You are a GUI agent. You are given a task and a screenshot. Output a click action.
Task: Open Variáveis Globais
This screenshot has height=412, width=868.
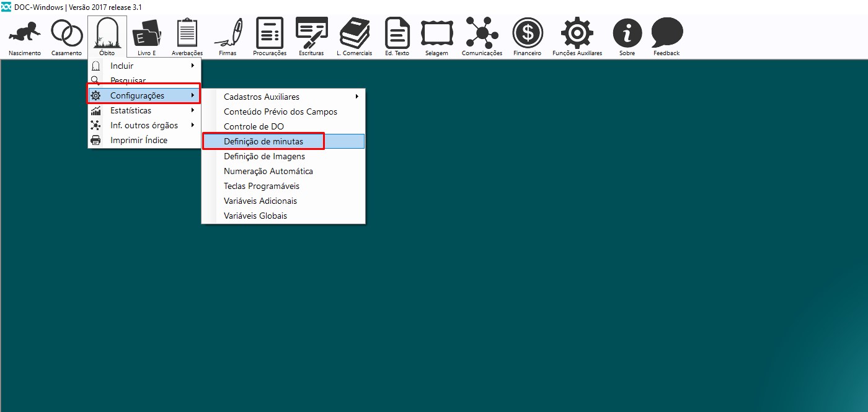283,216
